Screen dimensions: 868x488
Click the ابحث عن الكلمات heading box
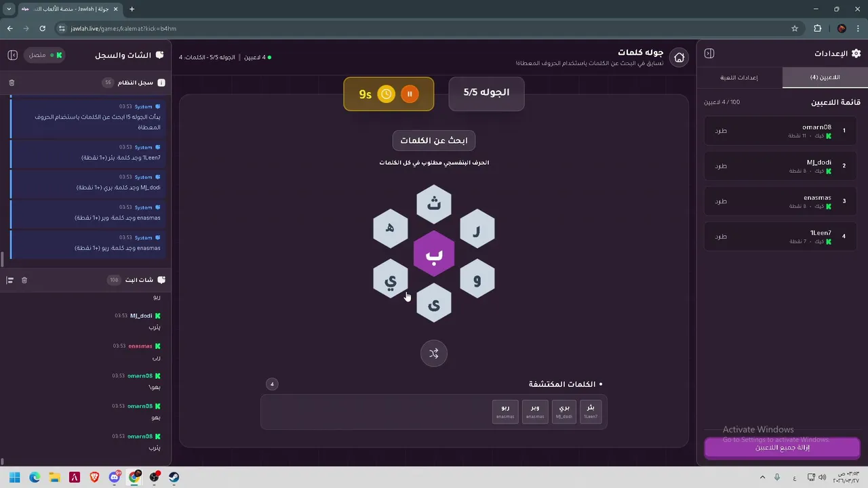point(434,140)
